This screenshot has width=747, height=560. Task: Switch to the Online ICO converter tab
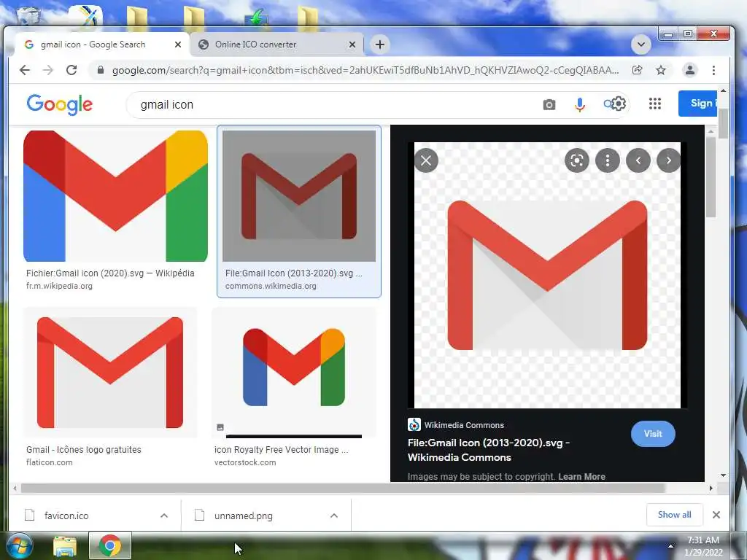(x=276, y=44)
